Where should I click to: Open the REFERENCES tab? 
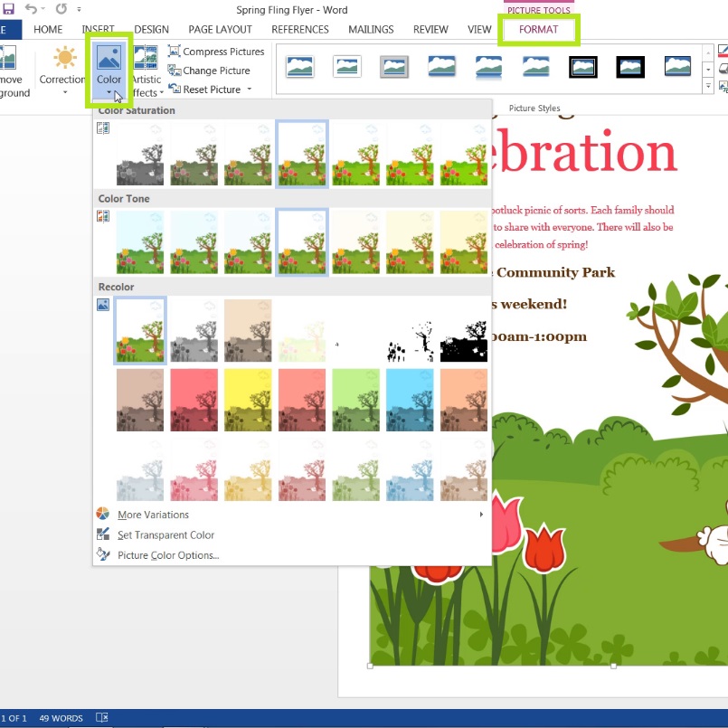pyautogui.click(x=300, y=30)
